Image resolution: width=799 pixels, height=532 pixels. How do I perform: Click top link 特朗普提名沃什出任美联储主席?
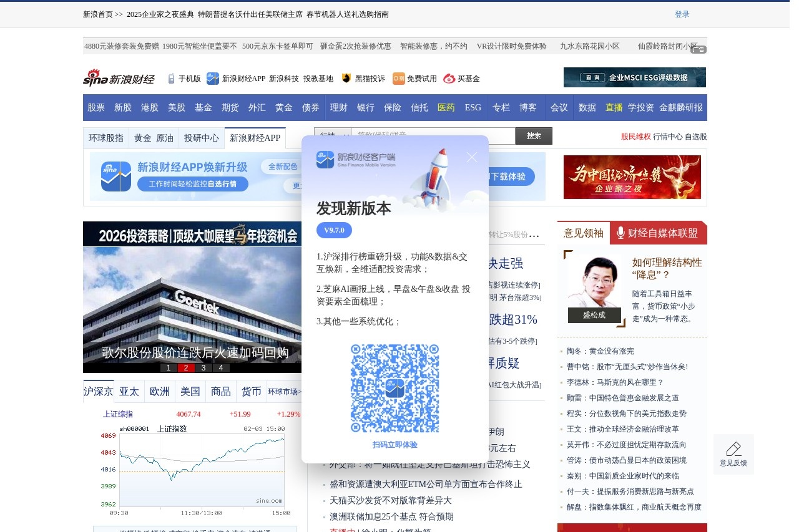click(x=250, y=14)
